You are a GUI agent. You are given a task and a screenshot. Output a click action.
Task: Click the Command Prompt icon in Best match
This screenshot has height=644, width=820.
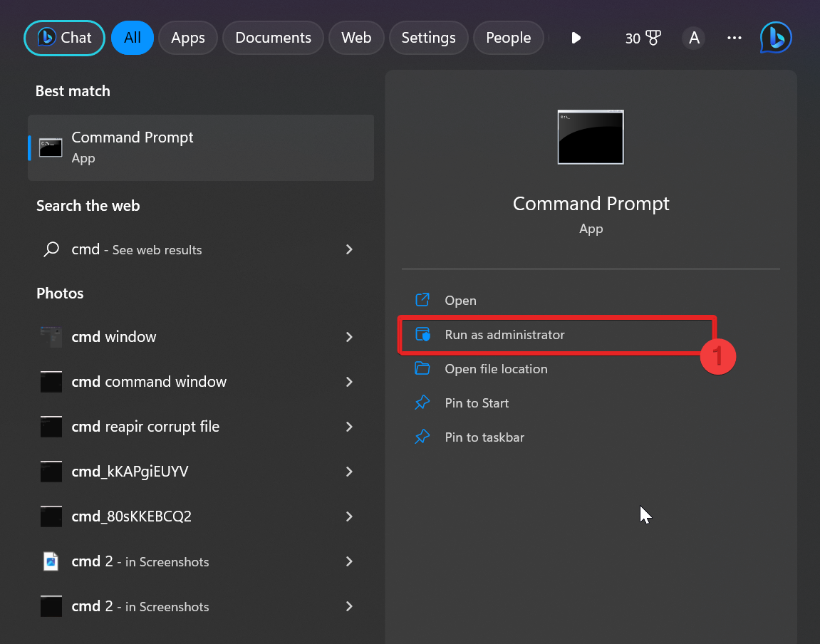51,148
